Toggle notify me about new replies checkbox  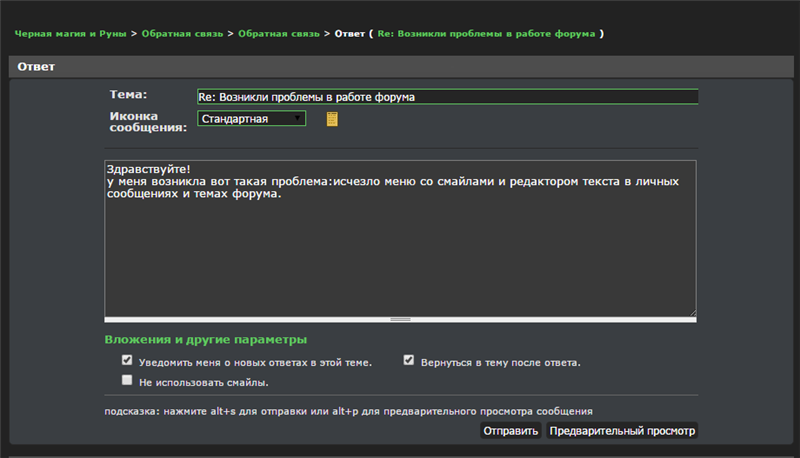coord(127,360)
